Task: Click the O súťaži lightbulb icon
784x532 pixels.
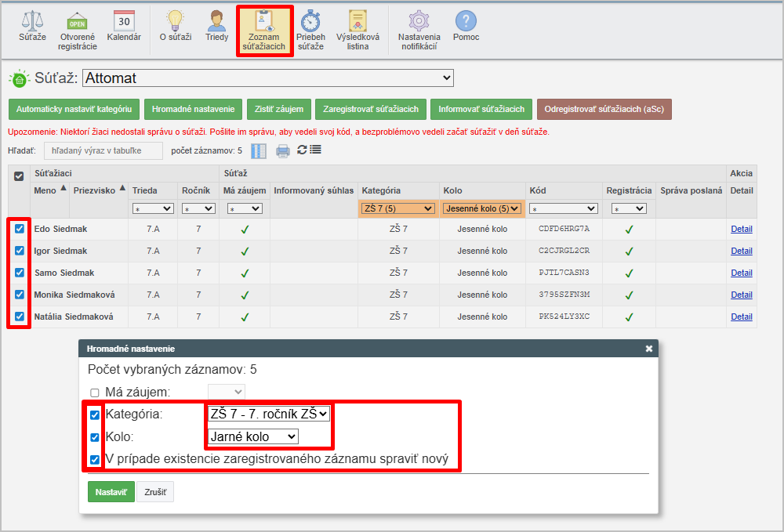Action: point(176,22)
